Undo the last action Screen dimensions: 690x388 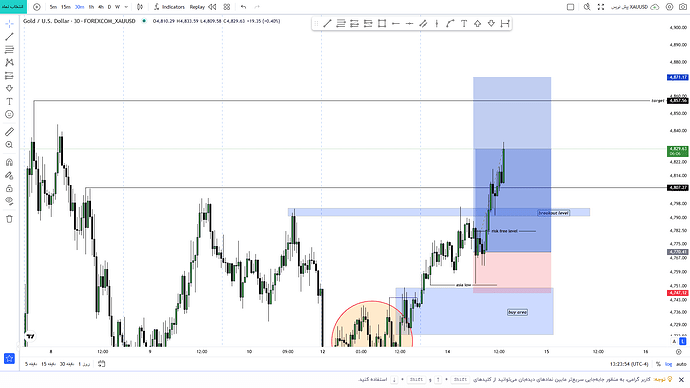[x=243, y=7]
